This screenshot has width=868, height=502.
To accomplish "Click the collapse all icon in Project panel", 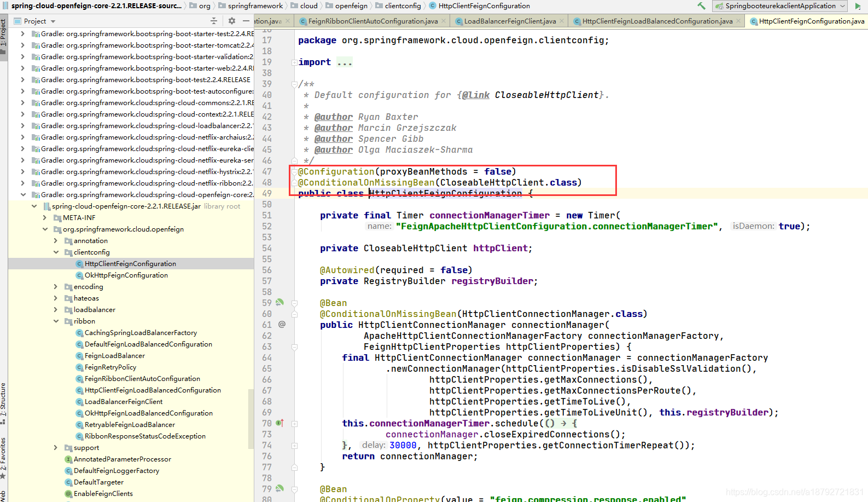I will (x=214, y=21).
